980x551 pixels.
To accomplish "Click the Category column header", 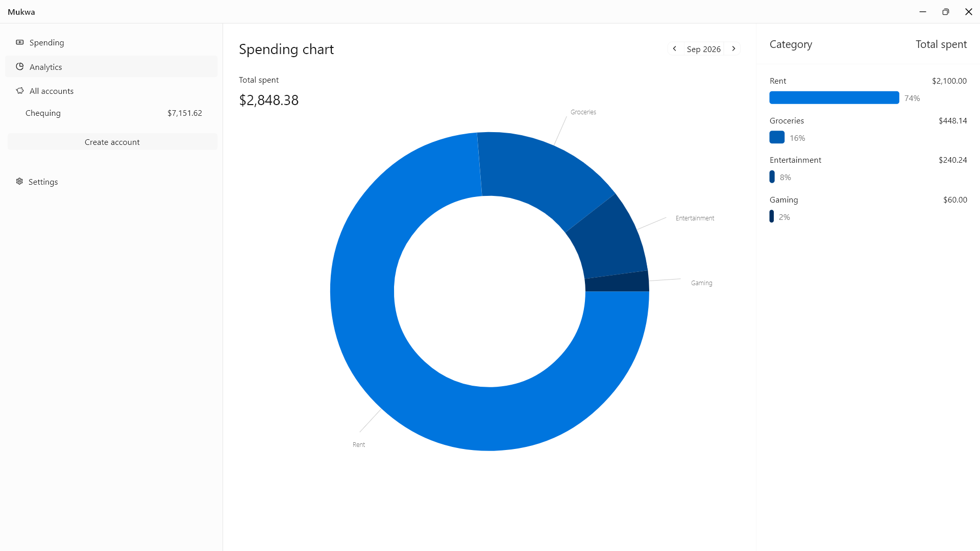I will [791, 44].
